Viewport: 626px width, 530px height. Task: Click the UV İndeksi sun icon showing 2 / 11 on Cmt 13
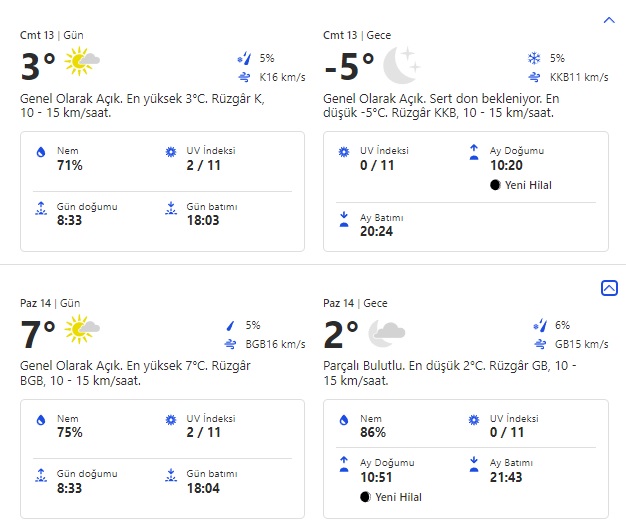169,152
